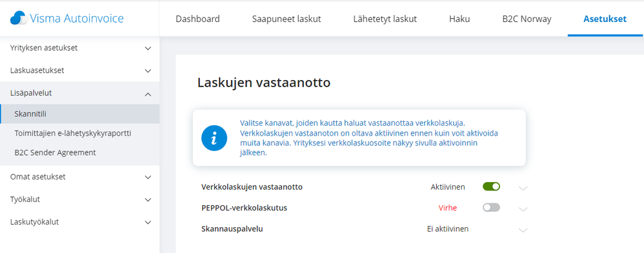
Task: Select the B2C Norway tab
Action: pyautogui.click(x=527, y=19)
